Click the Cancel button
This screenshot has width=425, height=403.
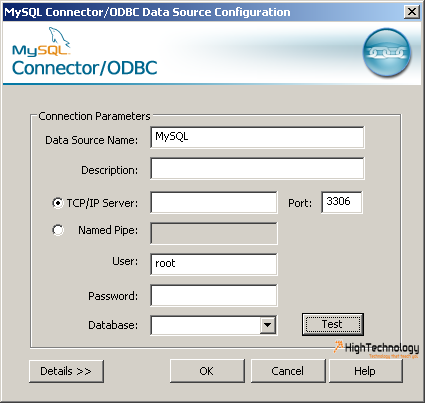(x=288, y=371)
